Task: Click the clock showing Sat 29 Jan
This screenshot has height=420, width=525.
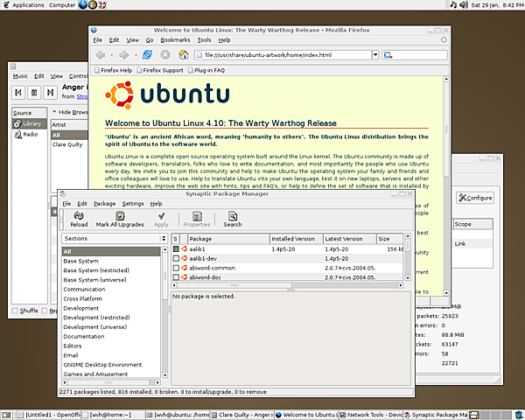Action: click(x=497, y=4)
